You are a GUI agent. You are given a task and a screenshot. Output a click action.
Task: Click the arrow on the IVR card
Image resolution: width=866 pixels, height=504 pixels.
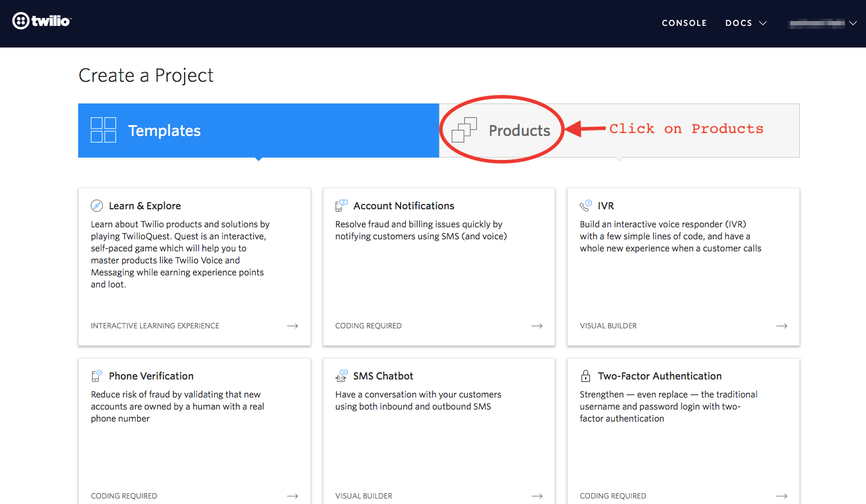pos(781,325)
